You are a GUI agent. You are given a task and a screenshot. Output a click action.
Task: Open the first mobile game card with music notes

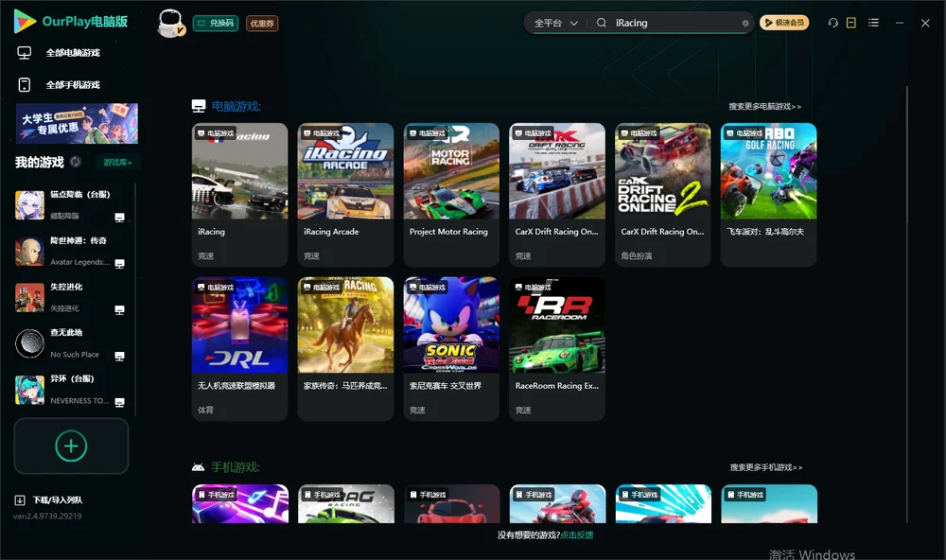[x=240, y=504]
